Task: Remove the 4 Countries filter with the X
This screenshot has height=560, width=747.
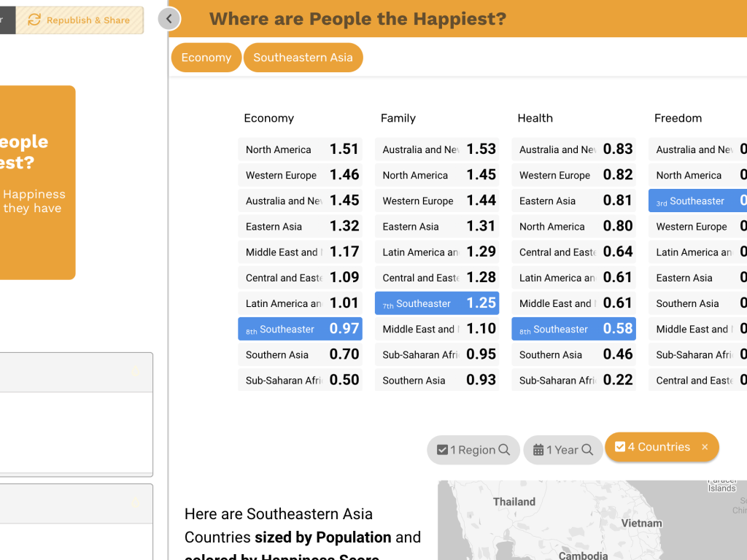Action: (705, 447)
